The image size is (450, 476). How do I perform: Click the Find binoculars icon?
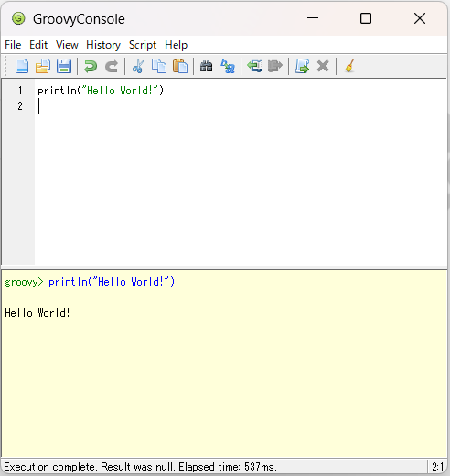pyautogui.click(x=207, y=66)
